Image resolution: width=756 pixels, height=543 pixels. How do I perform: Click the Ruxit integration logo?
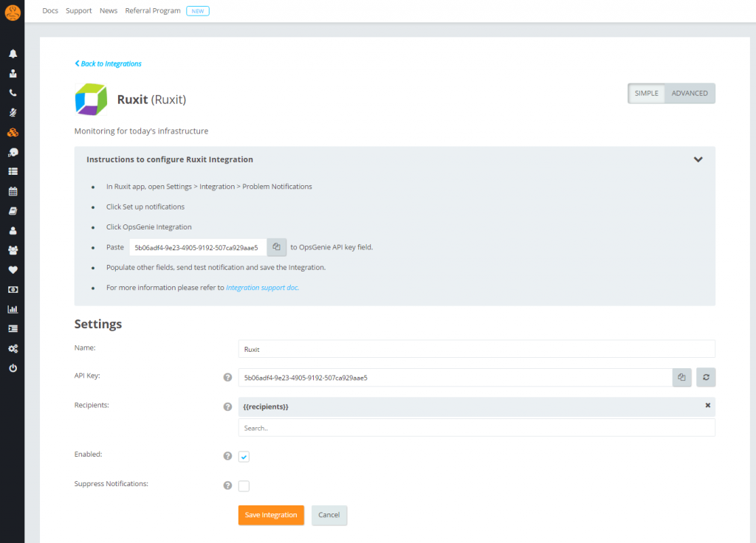pos(91,100)
